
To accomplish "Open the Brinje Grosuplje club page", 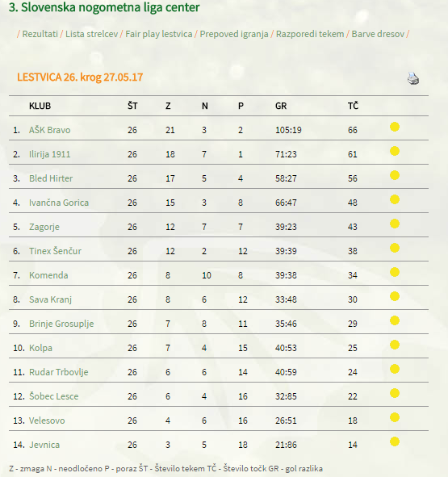I will [x=61, y=324].
